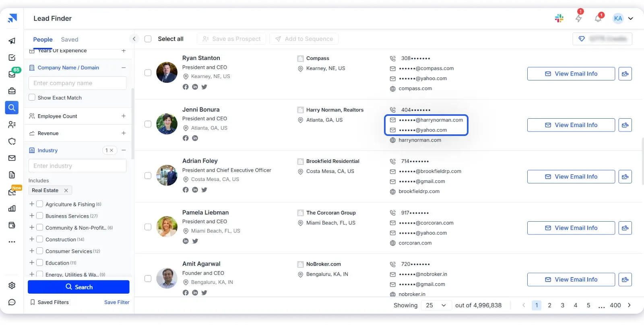The image size is (644, 325).
Task: Open Pamela Liebman's Twitter profile icon
Action: coord(195,241)
